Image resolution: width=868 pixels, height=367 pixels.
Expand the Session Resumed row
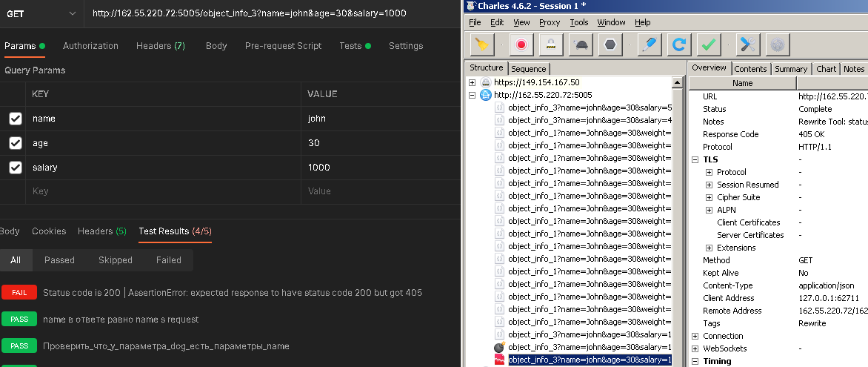(x=709, y=185)
